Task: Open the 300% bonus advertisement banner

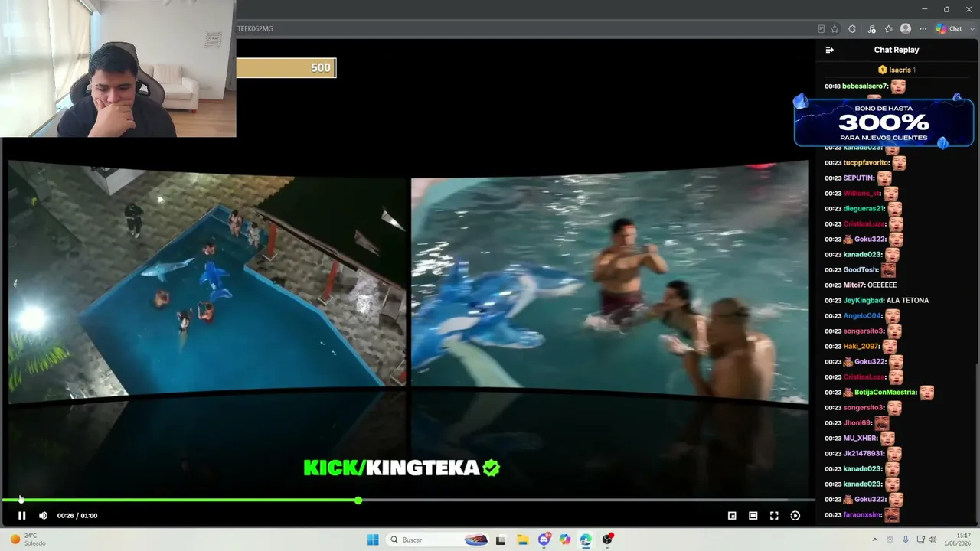Action: (884, 121)
